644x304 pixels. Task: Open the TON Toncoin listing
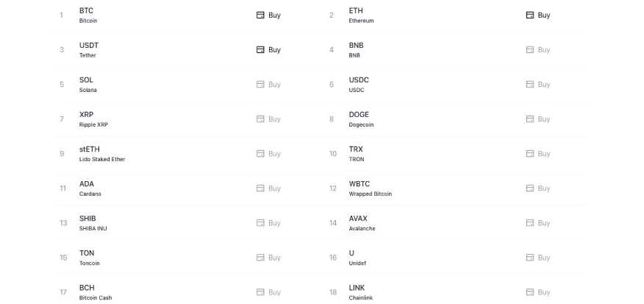pyautogui.click(x=89, y=257)
